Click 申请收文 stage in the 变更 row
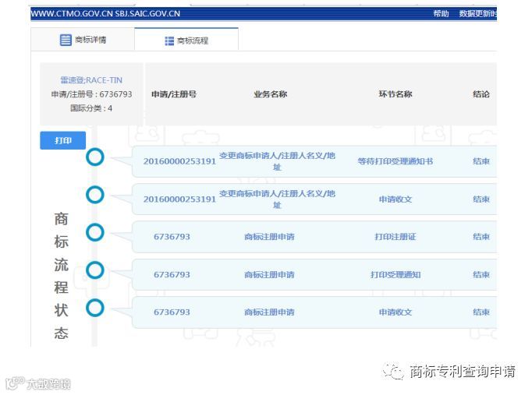This screenshot has height=395, width=532. coord(395,199)
